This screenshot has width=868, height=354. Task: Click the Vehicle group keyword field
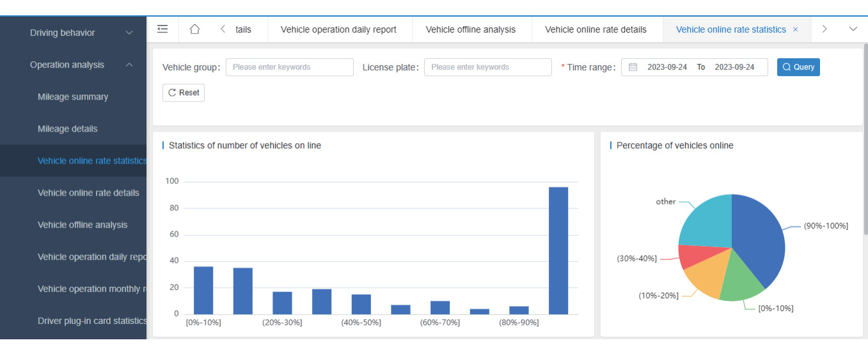[x=289, y=67]
